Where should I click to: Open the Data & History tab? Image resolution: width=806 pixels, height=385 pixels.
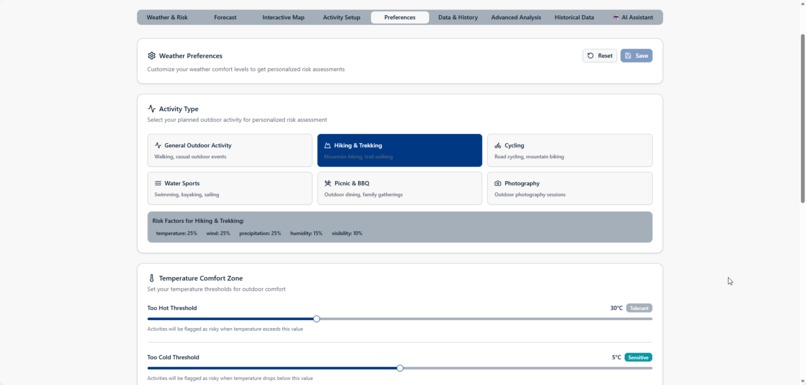tap(458, 17)
